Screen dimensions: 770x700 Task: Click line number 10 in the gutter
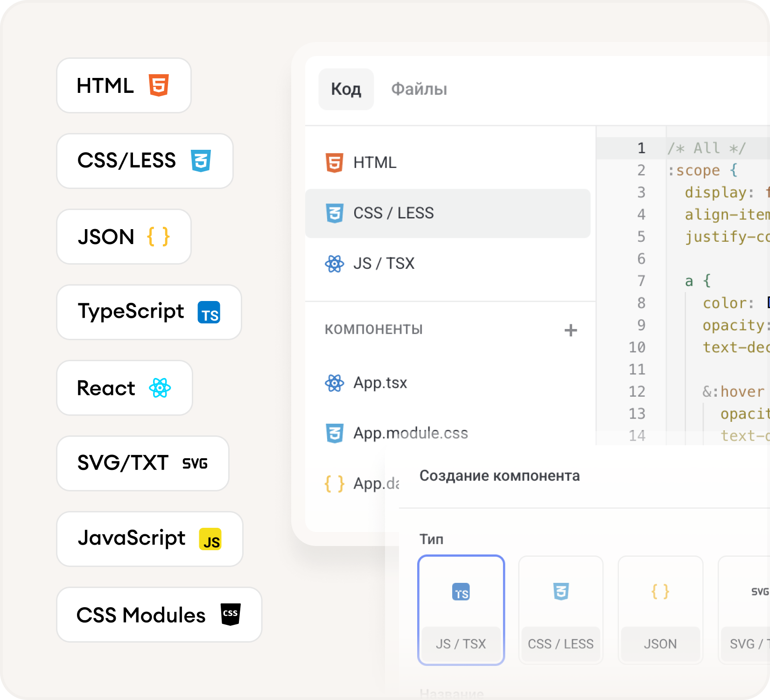point(637,347)
